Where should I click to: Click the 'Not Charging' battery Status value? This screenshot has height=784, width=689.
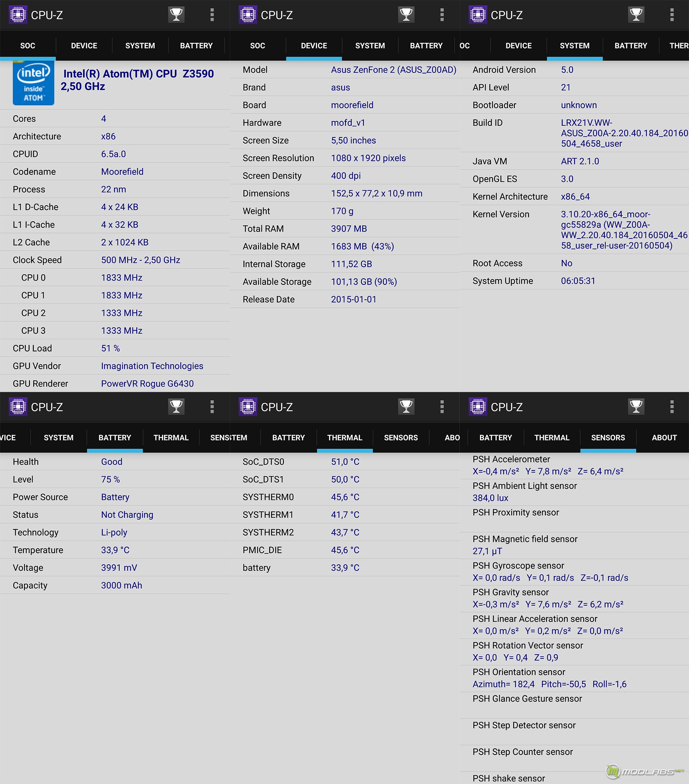tap(127, 515)
